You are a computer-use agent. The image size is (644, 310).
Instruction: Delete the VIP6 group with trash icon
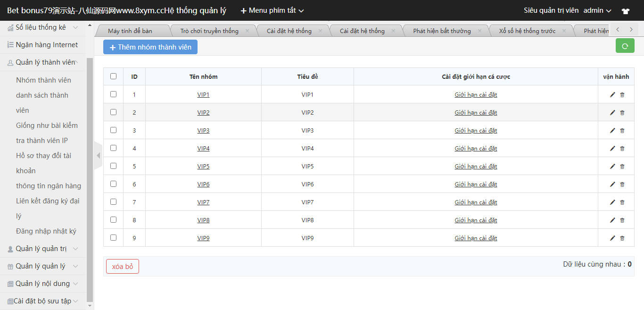(622, 184)
